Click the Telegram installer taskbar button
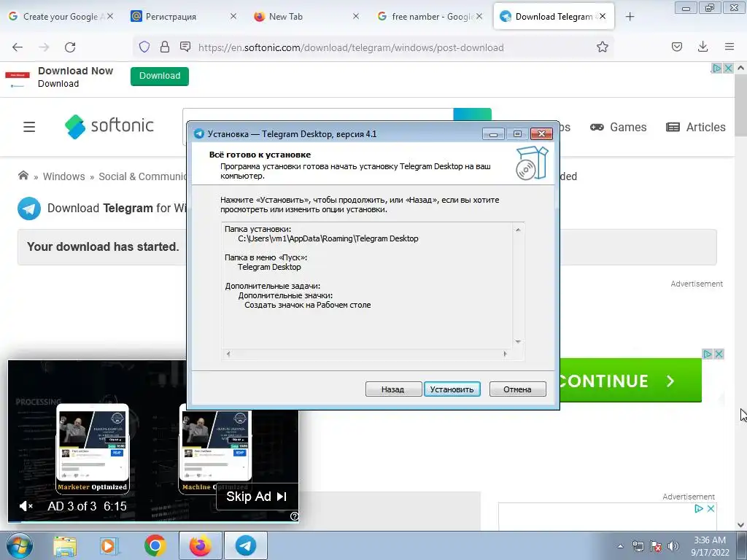Screen dimensions: 747x560 pos(246,545)
